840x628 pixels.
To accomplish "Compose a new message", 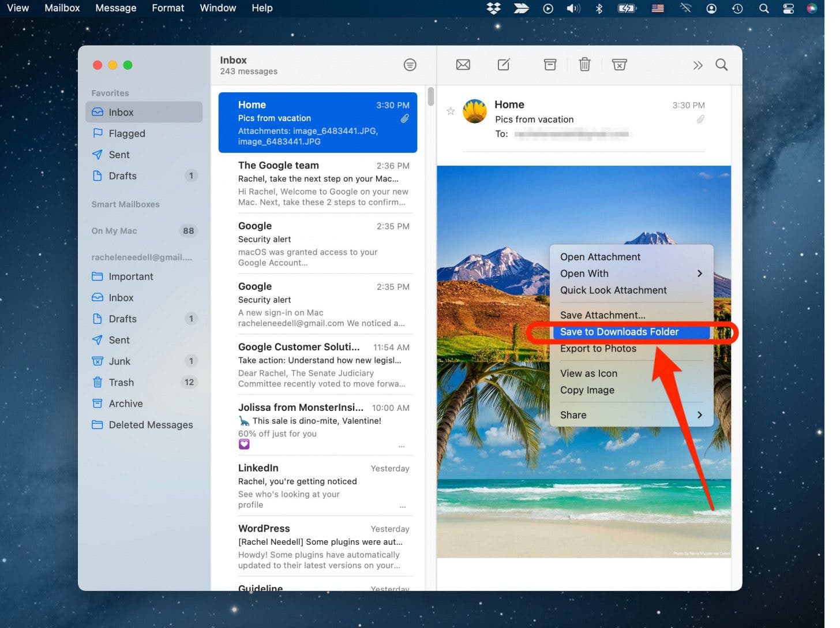I will [504, 65].
